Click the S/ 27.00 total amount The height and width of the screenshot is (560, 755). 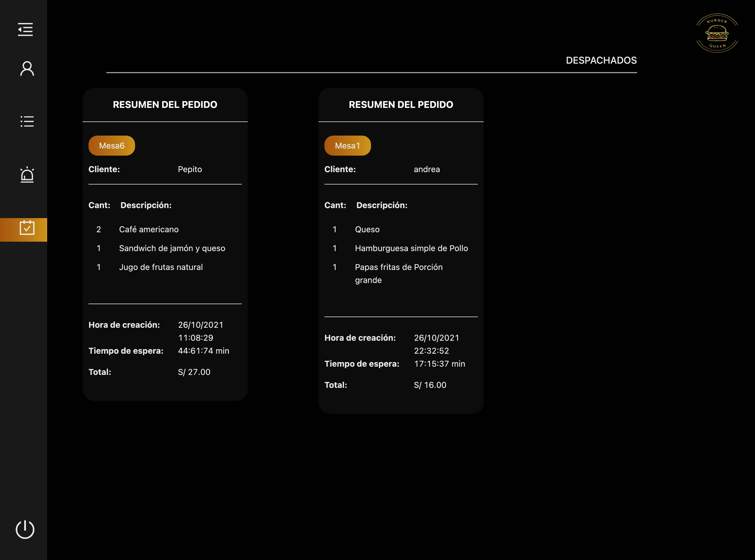(x=194, y=372)
